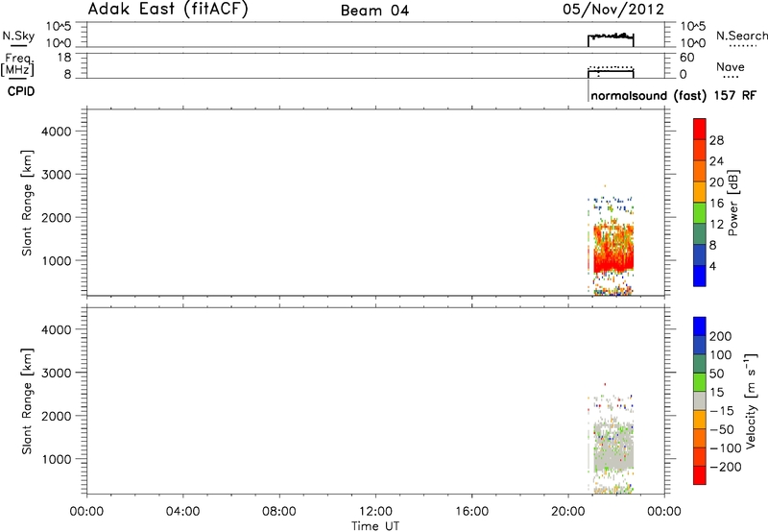The height and width of the screenshot is (532, 768).
Task: Pick green Velocity segment between 15 and 50
Action: pos(700,382)
